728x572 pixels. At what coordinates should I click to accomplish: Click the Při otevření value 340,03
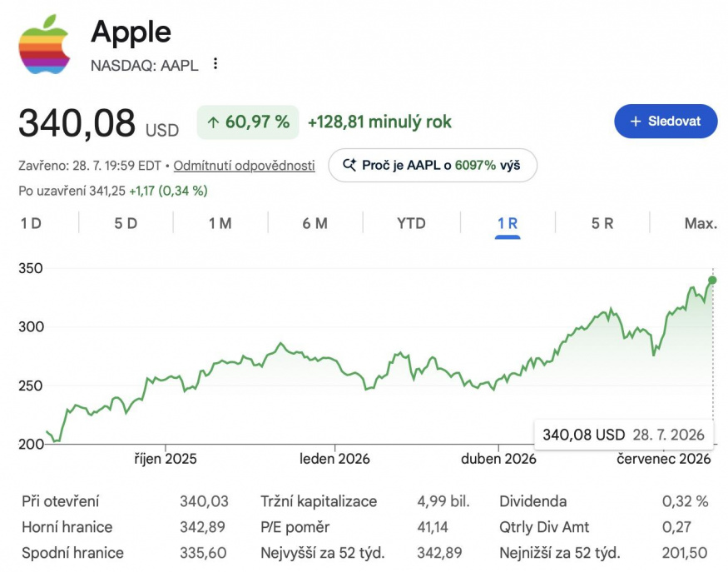pos(204,501)
